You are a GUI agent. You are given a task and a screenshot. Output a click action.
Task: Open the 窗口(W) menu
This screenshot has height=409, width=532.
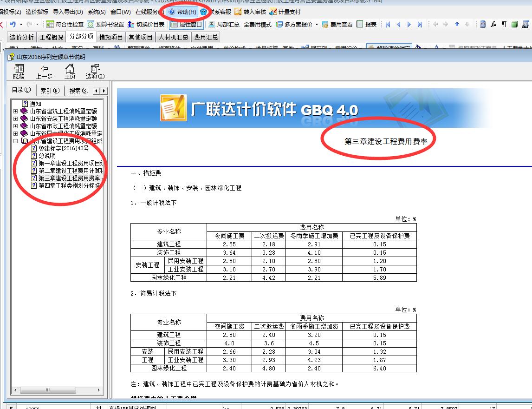click(x=120, y=12)
